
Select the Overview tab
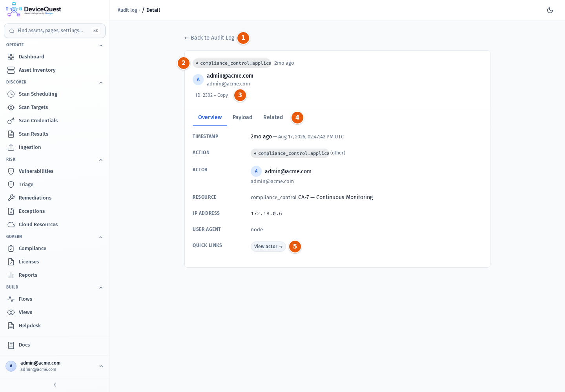(x=210, y=118)
